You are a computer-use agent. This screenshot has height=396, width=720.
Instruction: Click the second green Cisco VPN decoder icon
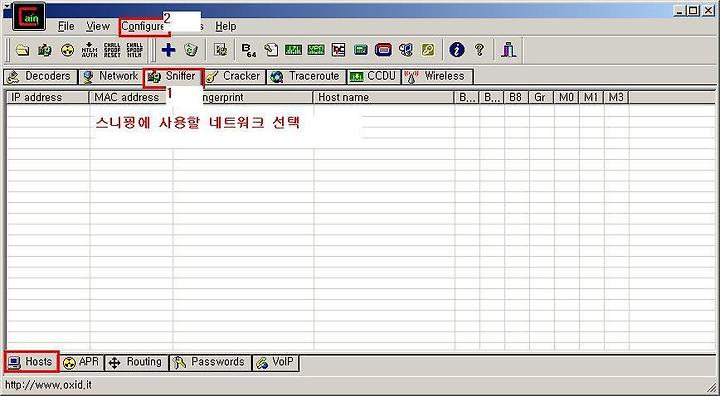point(316,50)
